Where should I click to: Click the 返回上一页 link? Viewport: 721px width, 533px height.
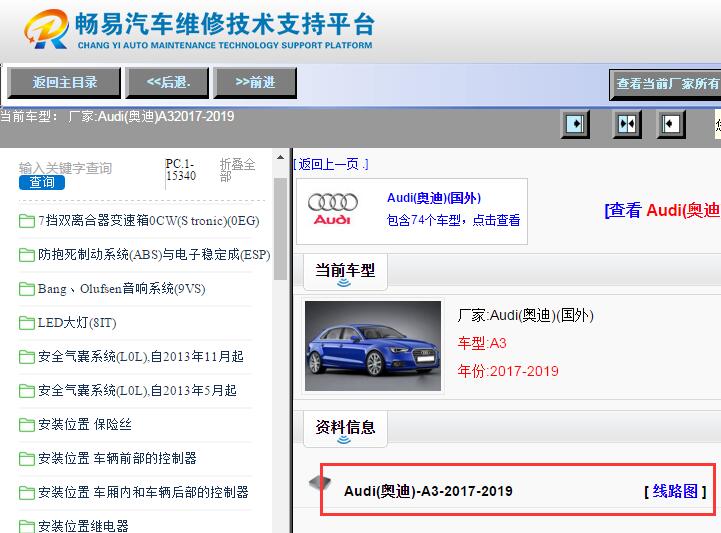coord(331,164)
